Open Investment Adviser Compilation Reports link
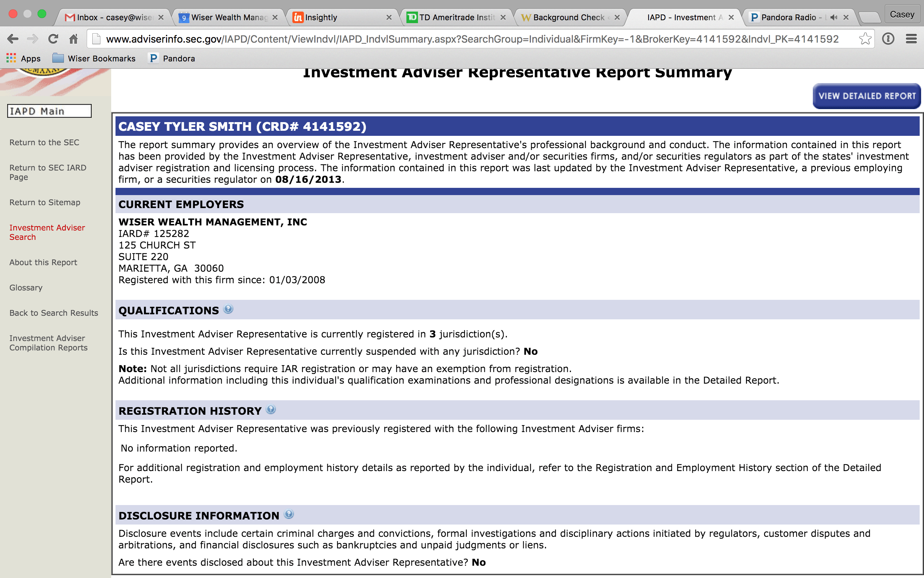The height and width of the screenshot is (578, 924). (48, 343)
